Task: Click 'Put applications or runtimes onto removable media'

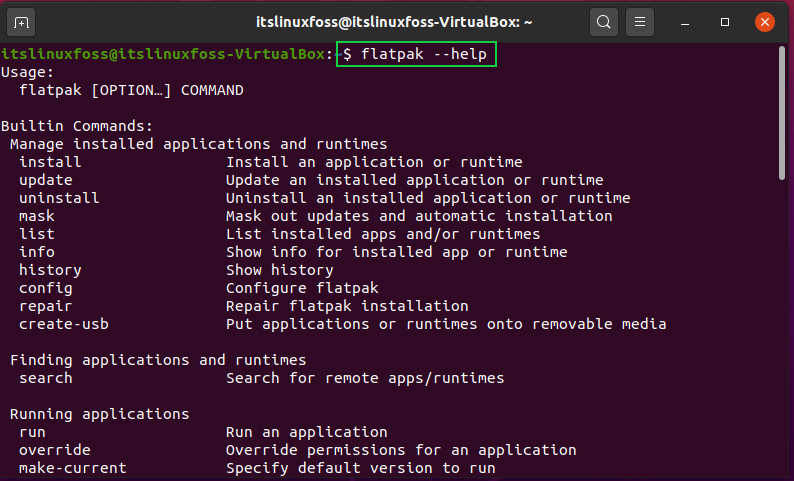Action: pos(446,324)
